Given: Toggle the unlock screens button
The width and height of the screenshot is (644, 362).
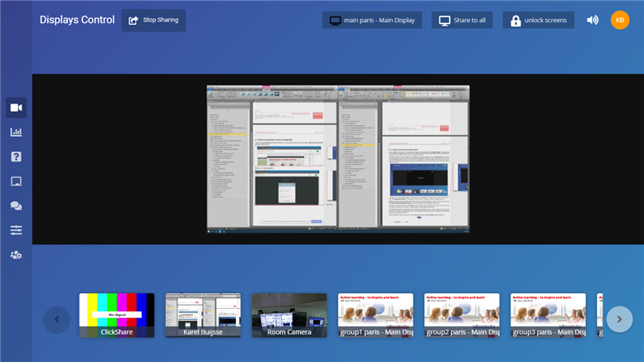Looking at the screenshot, I should [538, 20].
